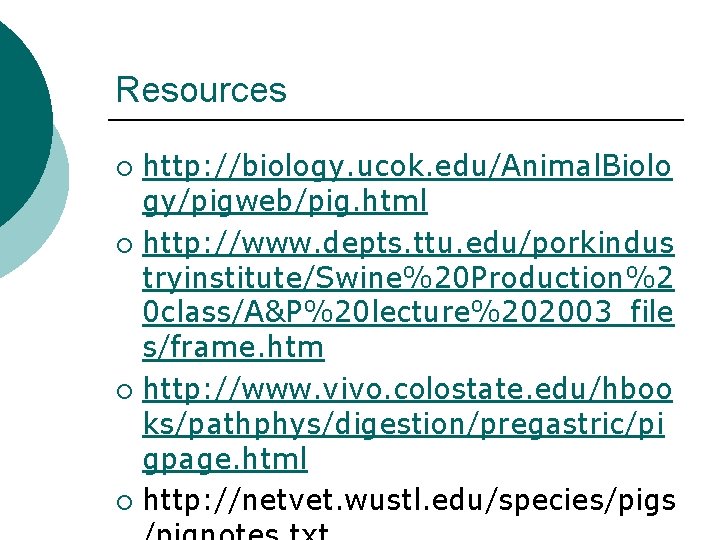Click the 'gpage.html' link line
The image size is (720, 540).
click(225, 459)
